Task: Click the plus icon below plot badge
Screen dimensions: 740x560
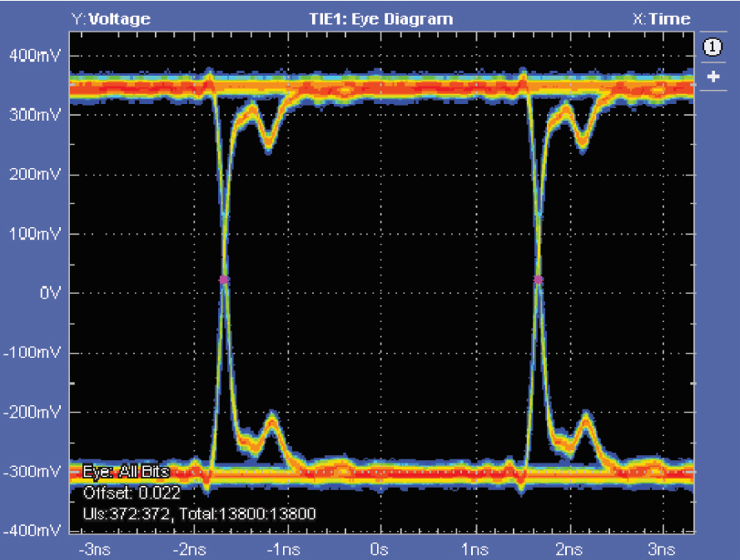Action: (x=713, y=77)
